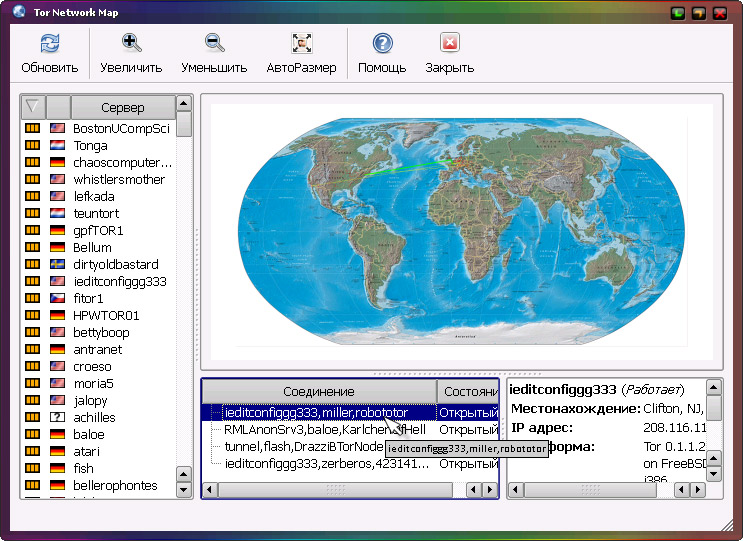The height and width of the screenshot is (541, 743).
Task: Sort servers by the Сервер column header
Action: pyautogui.click(x=123, y=108)
